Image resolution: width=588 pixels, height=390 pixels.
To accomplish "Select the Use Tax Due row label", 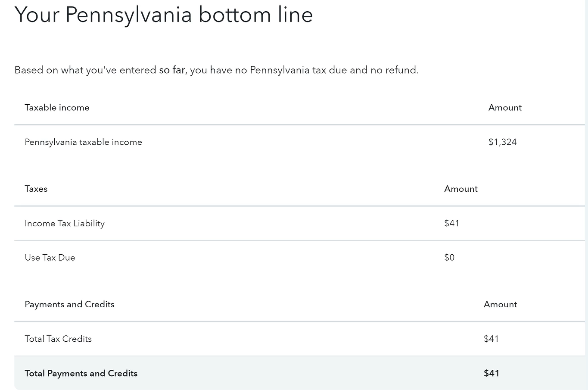I will point(50,258).
